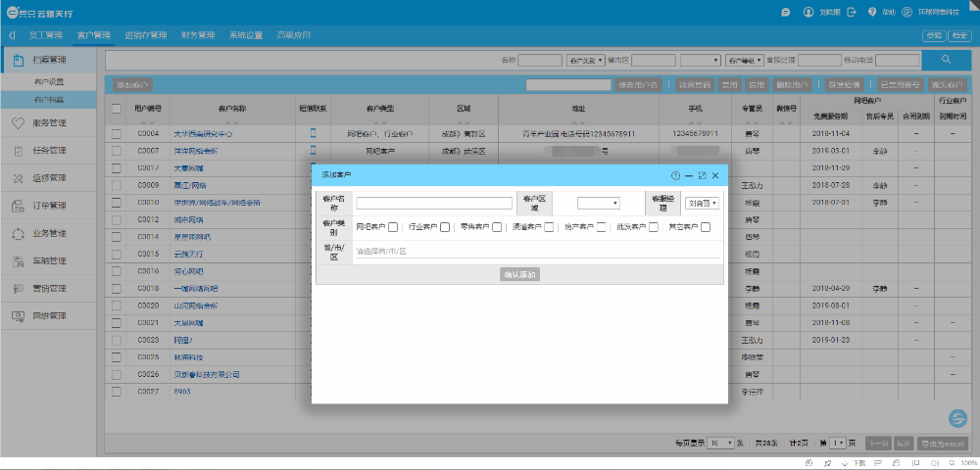Click the 订单管理 order icon
Viewport: 980px width, 470px height.
[x=18, y=206]
